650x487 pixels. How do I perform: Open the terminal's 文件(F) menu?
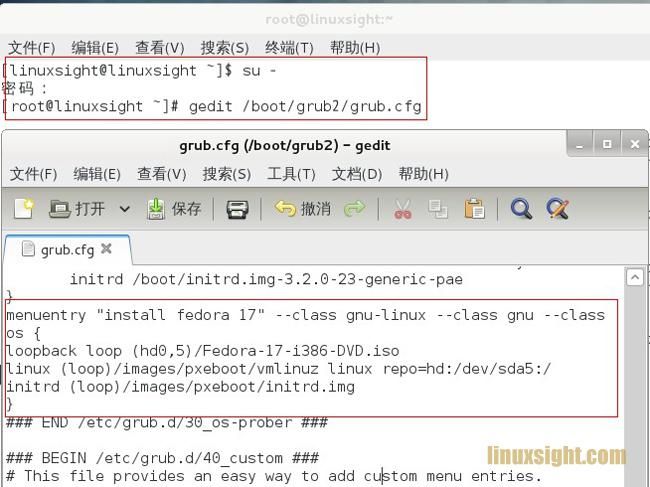pyautogui.click(x=32, y=48)
